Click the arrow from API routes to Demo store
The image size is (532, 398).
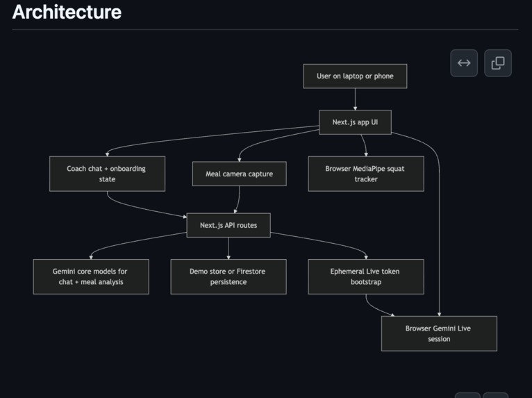(x=228, y=249)
